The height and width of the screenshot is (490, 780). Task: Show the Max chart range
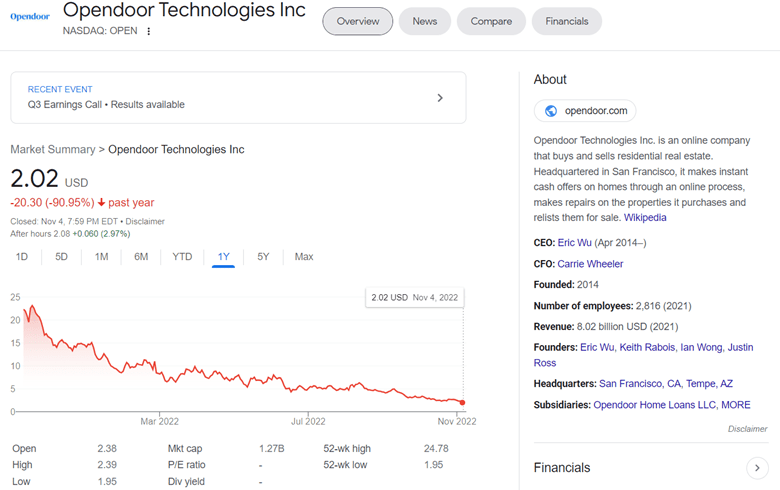click(304, 257)
